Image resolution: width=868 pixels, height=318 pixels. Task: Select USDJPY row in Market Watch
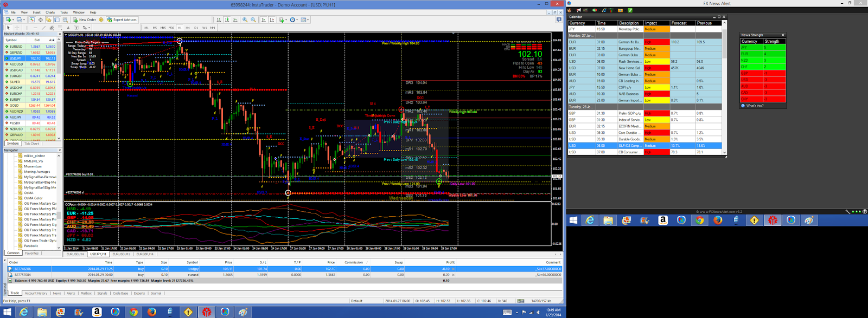pyautogui.click(x=30, y=59)
